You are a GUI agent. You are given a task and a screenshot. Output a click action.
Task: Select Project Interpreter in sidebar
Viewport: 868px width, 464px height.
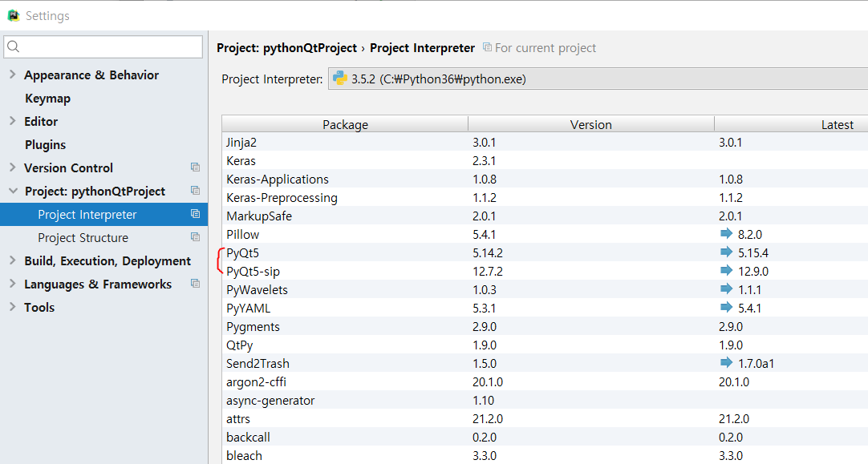(103, 215)
